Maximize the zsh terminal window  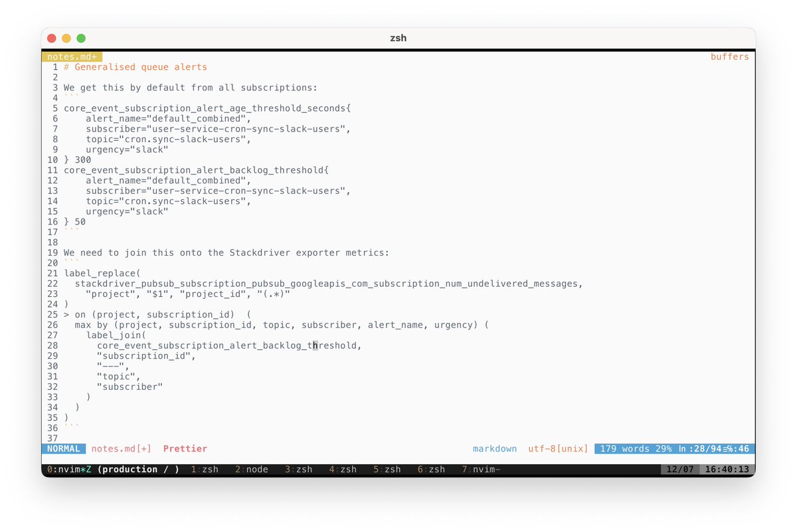81,39
